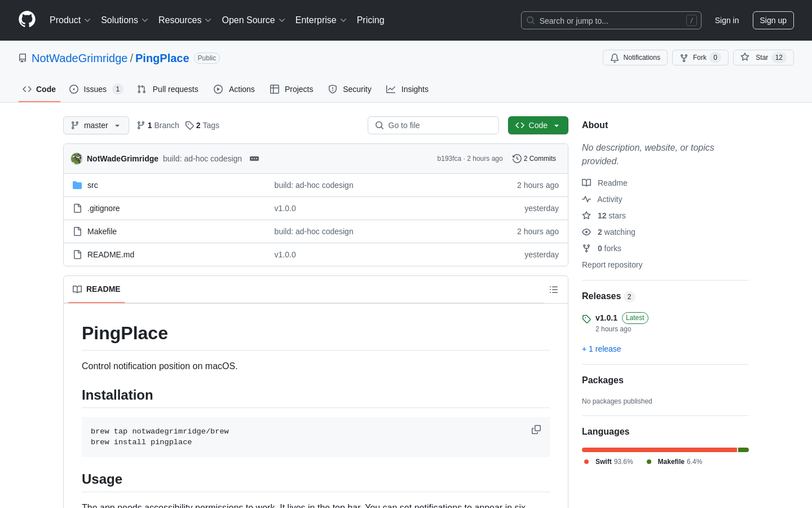Expand the Open Source menu
The image size is (812, 508).
[254, 20]
